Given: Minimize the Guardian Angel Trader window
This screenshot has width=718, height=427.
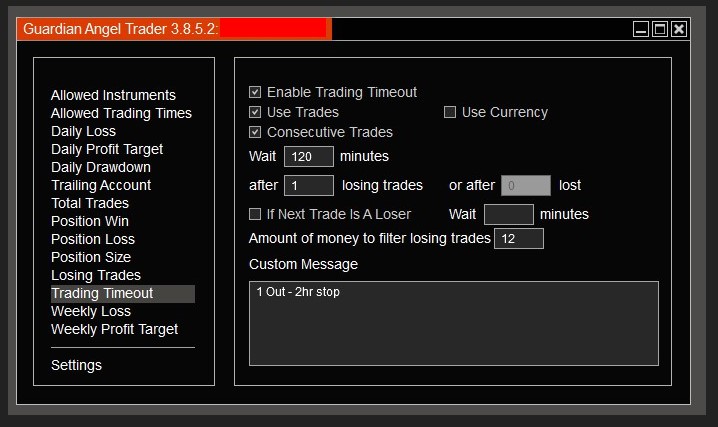Looking at the screenshot, I should (x=641, y=29).
